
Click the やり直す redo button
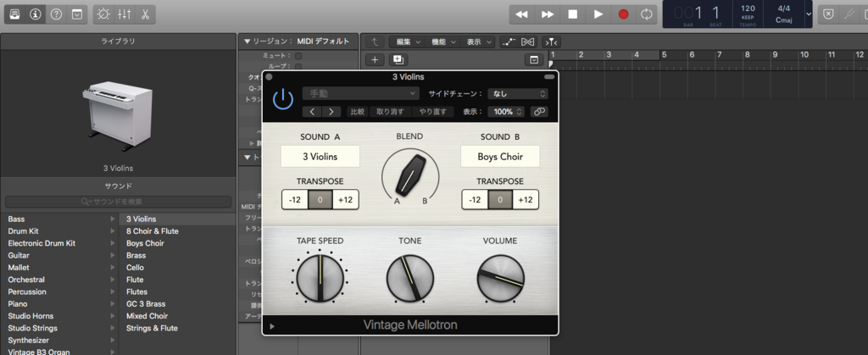point(433,112)
